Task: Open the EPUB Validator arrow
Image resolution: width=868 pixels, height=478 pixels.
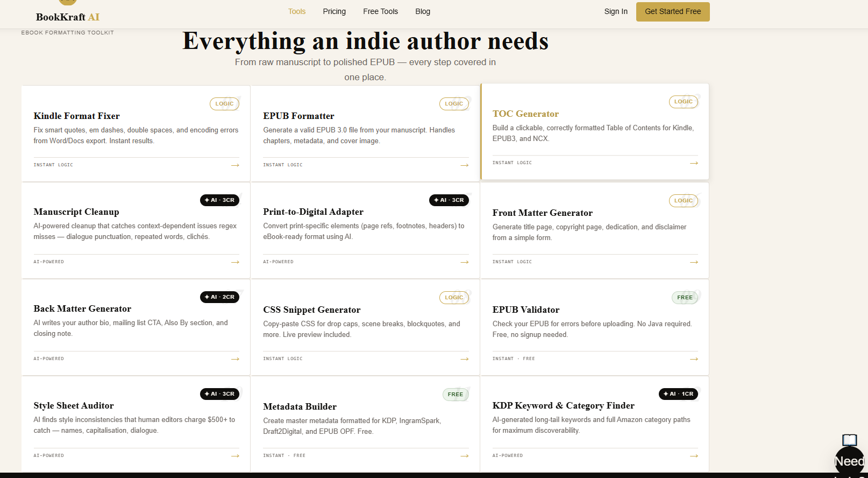Action: pos(694,359)
